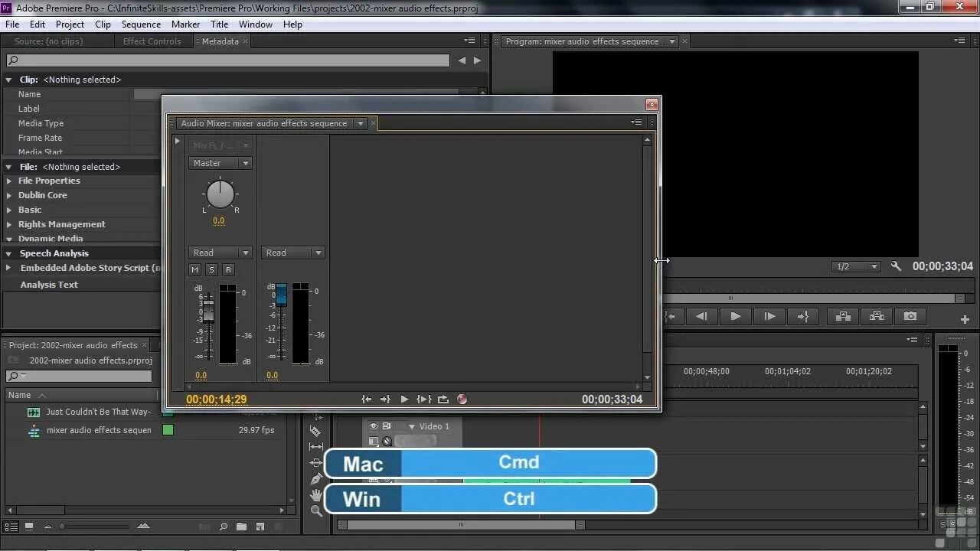Click the Audio Mixer current timecode 00;00;14;29
The image size is (980, 551).
217,399
